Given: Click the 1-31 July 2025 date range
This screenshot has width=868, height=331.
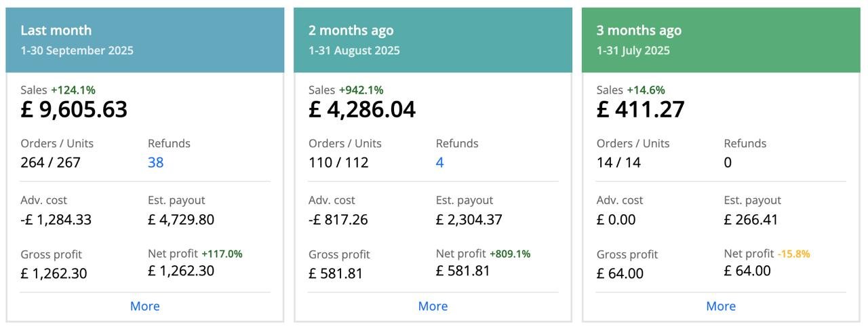Looking at the screenshot, I should (x=633, y=51).
